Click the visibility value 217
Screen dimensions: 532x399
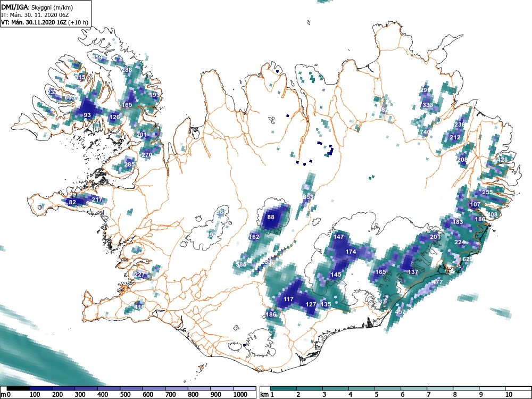tap(97, 199)
